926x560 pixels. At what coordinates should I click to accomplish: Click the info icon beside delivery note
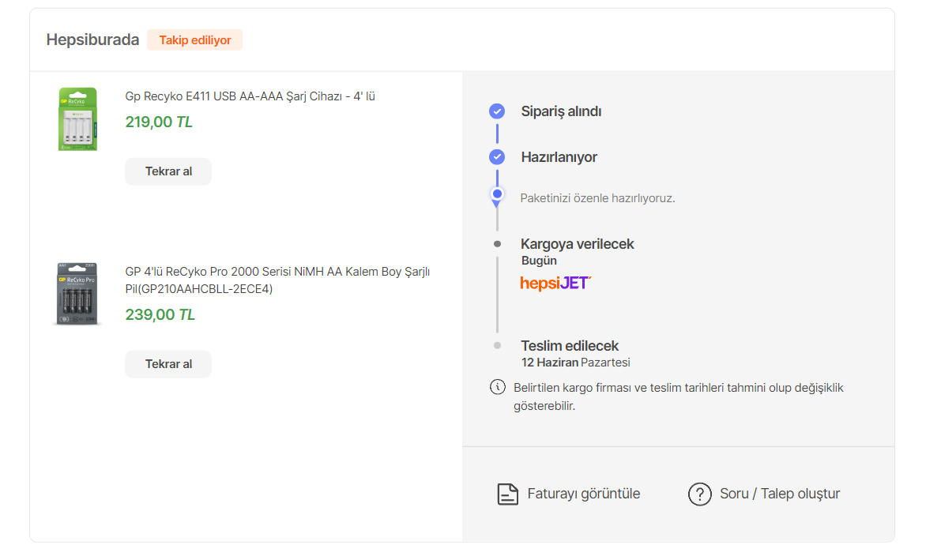pyautogui.click(x=498, y=387)
